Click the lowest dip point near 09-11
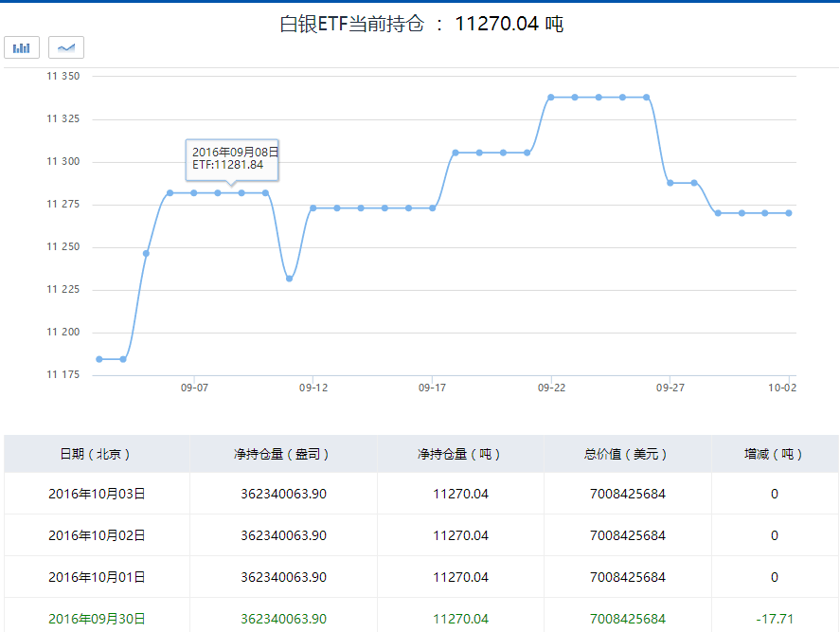Screen dimensions: 840x632 click(289, 279)
